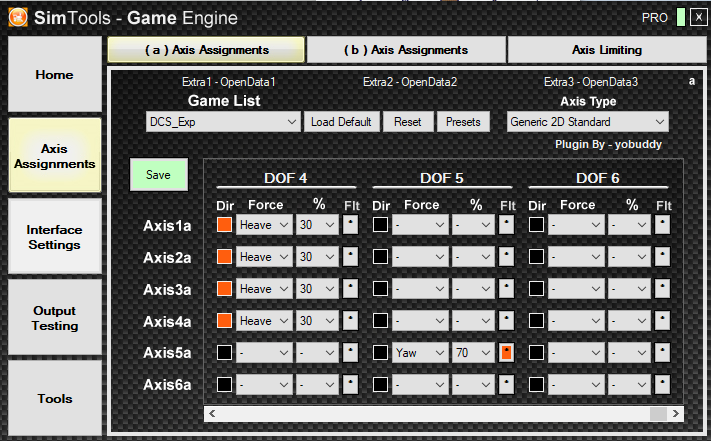Open Axis4a DOF 6 filter button
This screenshot has height=441, width=711.
coord(662,321)
